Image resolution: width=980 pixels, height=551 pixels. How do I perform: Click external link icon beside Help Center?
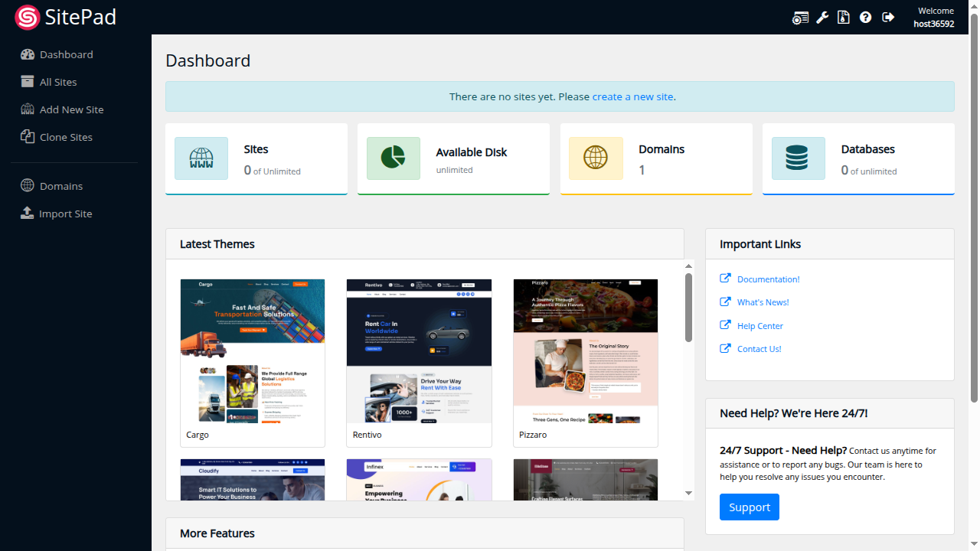726,325
